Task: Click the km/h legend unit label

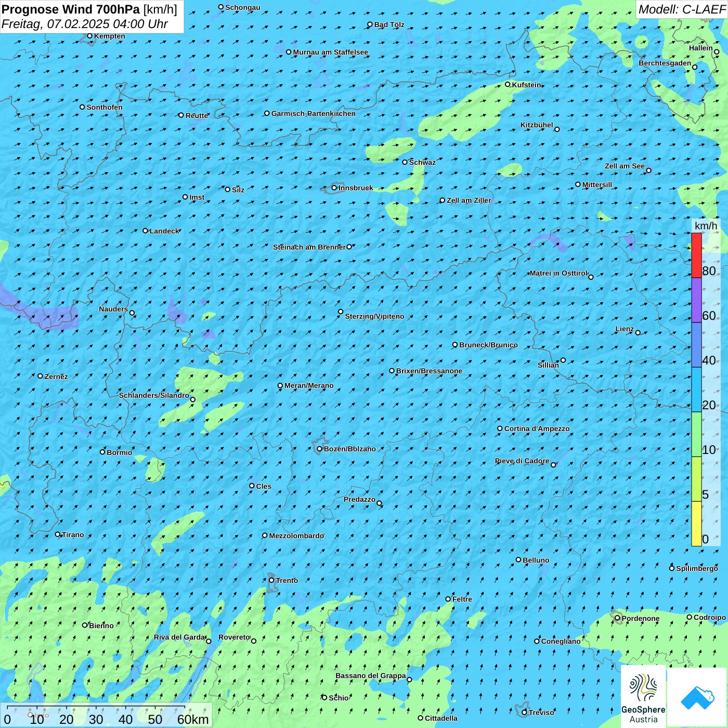Action: point(706,226)
